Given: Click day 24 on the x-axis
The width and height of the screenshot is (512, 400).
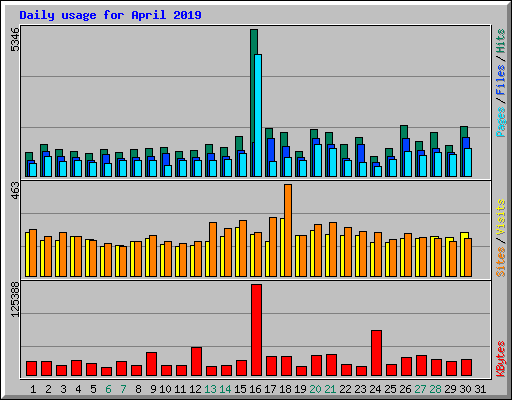Looking at the screenshot, I should pos(375,389).
